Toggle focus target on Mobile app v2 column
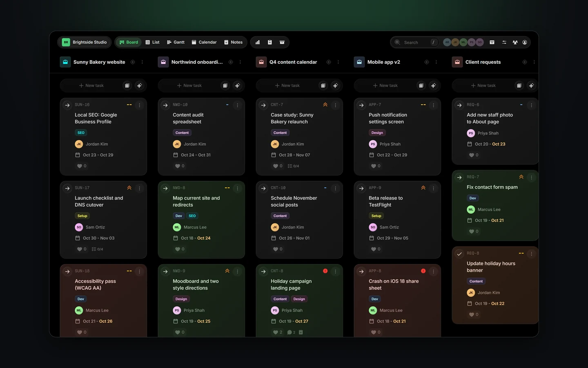This screenshot has width=588, height=368. tap(427, 62)
